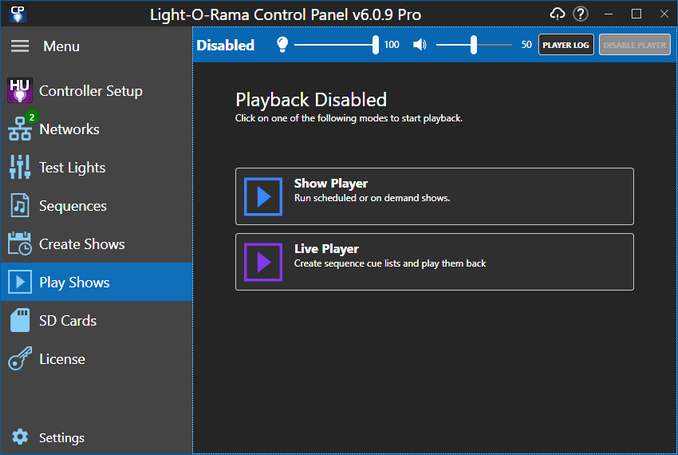Click the volume value 50

tap(526, 45)
